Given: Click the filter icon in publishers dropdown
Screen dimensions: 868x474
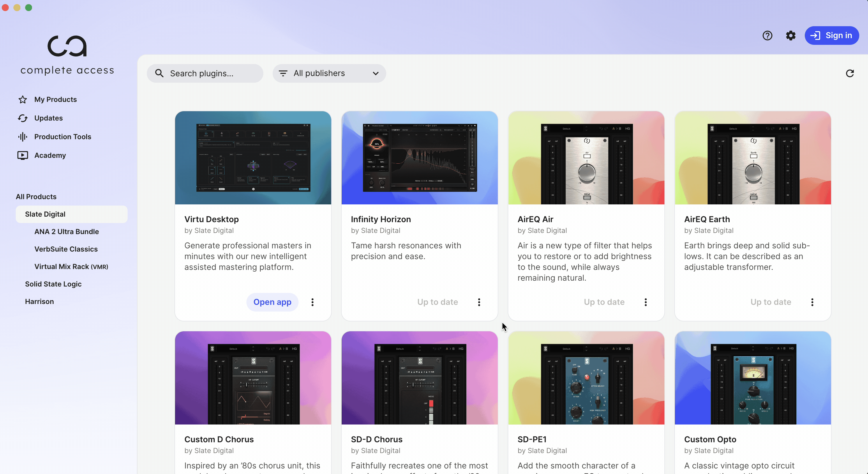Looking at the screenshot, I should pos(283,73).
